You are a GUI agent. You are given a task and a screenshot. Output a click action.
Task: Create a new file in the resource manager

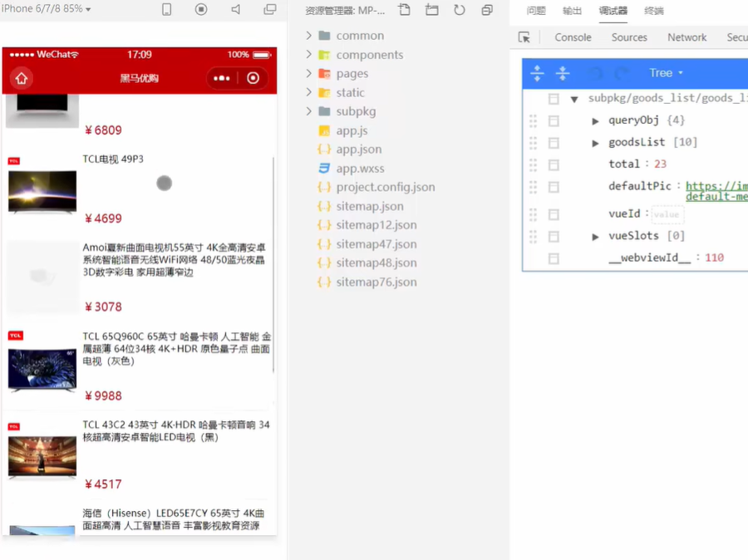point(405,10)
